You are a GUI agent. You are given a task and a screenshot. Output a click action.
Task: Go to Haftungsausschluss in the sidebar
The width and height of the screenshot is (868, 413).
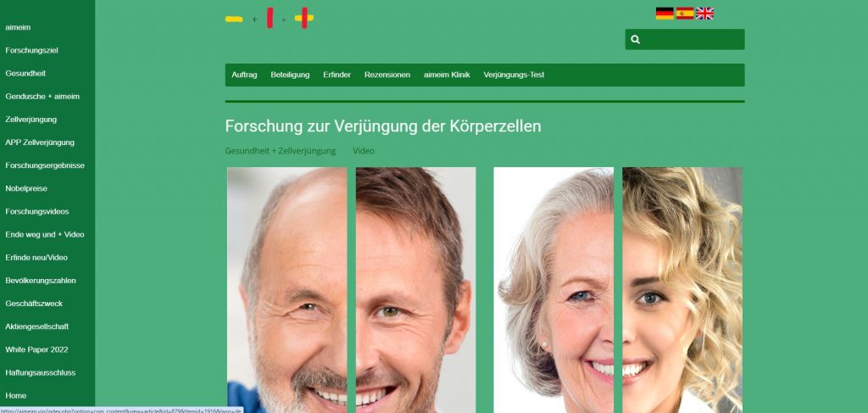(x=41, y=372)
